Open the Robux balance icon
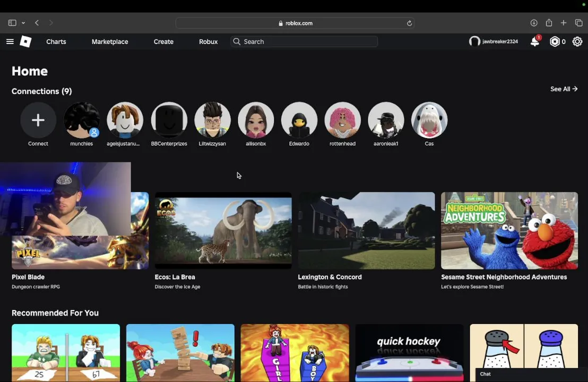Viewport: 588px width, 382px height. pyautogui.click(x=554, y=41)
